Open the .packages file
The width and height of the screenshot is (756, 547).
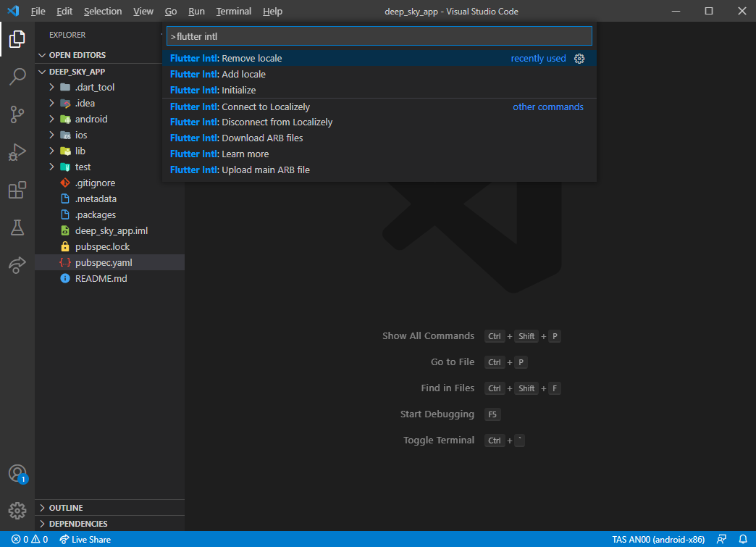pos(110,214)
